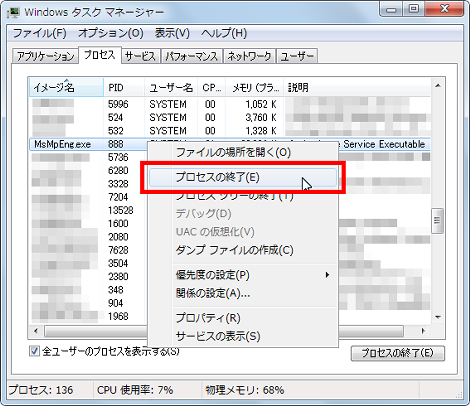The width and height of the screenshot is (470, 406).
Task: Click the horizontal scrollbar left arrow
Action: click(x=36, y=331)
